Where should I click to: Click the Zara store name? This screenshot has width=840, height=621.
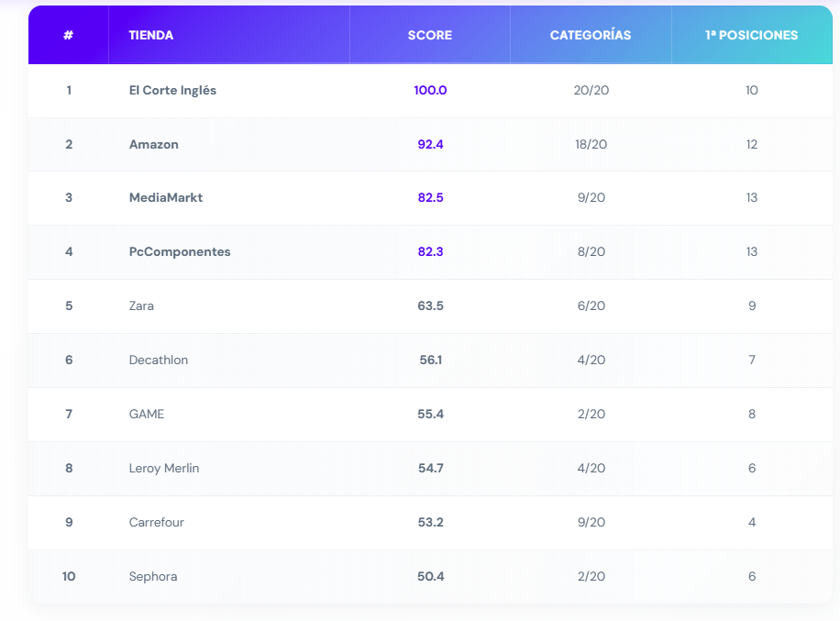[141, 306]
